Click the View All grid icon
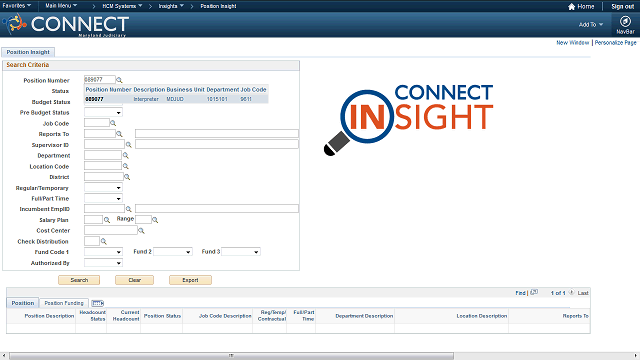This screenshot has width=640, height=360. coord(534,292)
